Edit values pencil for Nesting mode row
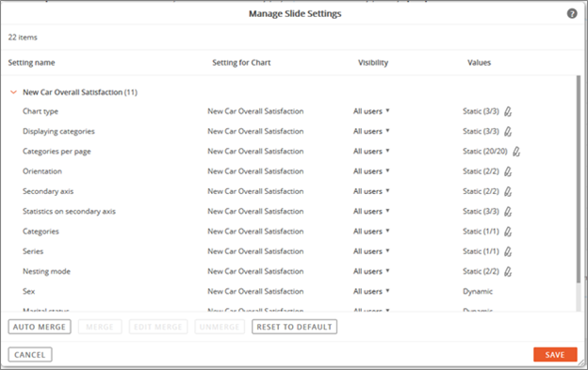The image size is (588, 370). tap(508, 271)
